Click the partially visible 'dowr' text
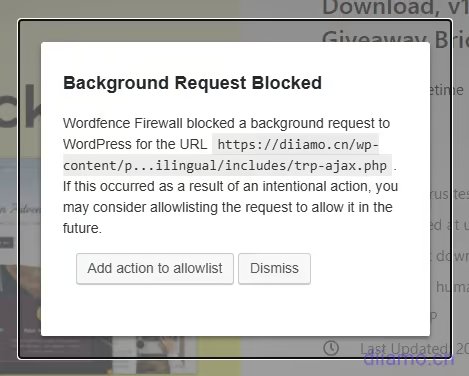The width and height of the screenshot is (469, 376). (452, 256)
